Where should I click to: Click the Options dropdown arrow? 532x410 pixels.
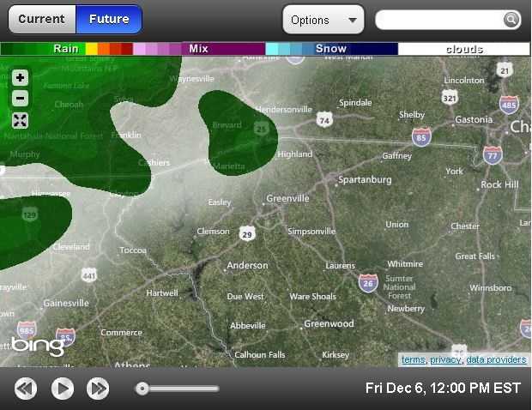click(x=353, y=20)
